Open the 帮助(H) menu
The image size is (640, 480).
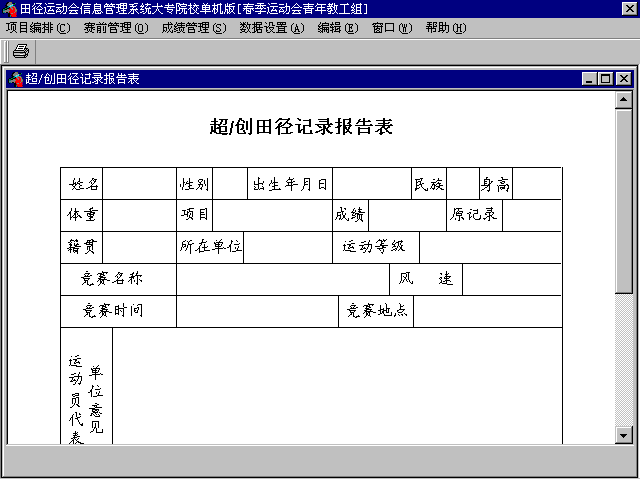pyautogui.click(x=446, y=28)
